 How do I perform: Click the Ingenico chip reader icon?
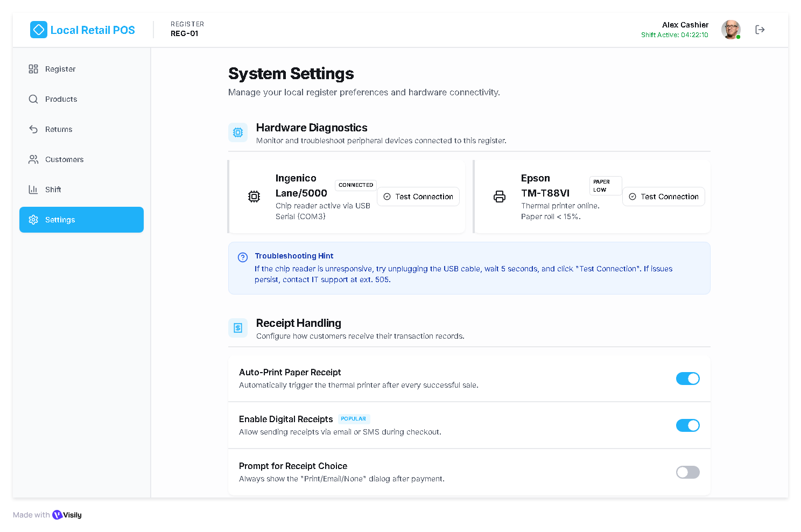click(254, 197)
